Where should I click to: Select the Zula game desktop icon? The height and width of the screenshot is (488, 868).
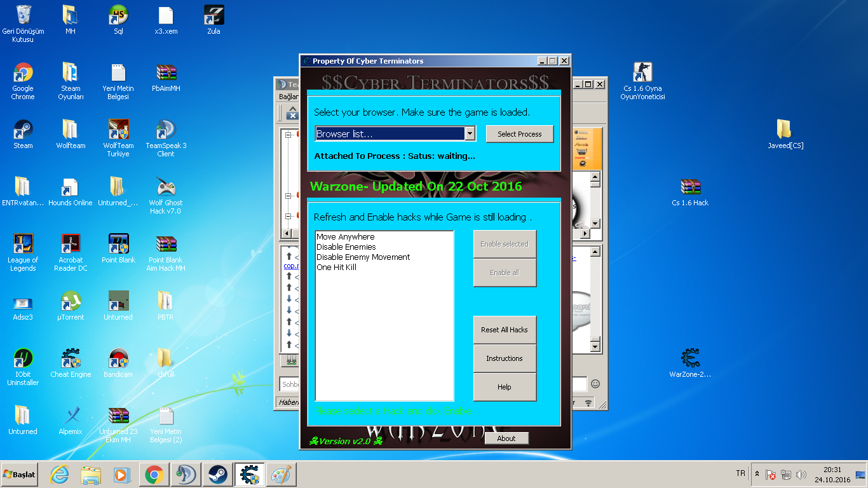214,20
